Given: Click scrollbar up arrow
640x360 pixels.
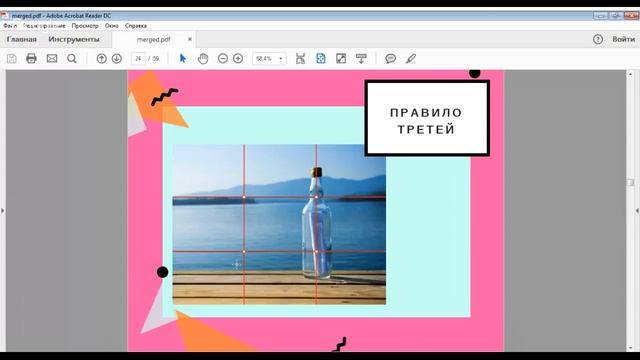Looking at the screenshot, I should 630,75.
